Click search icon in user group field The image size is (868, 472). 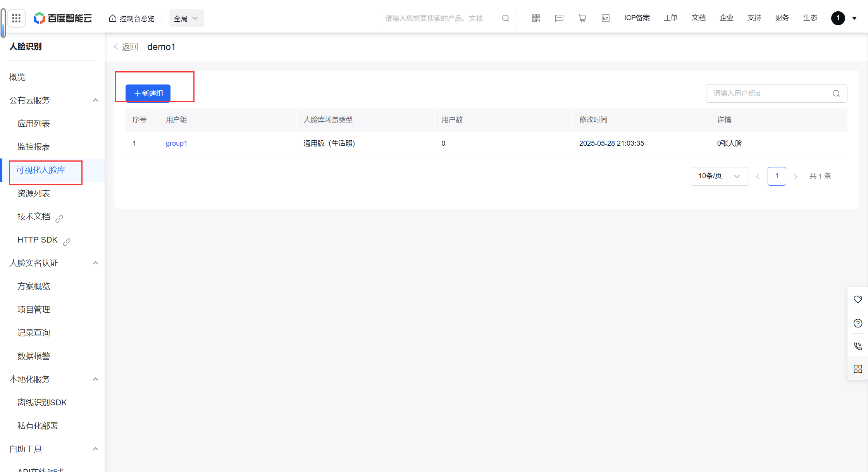click(836, 93)
